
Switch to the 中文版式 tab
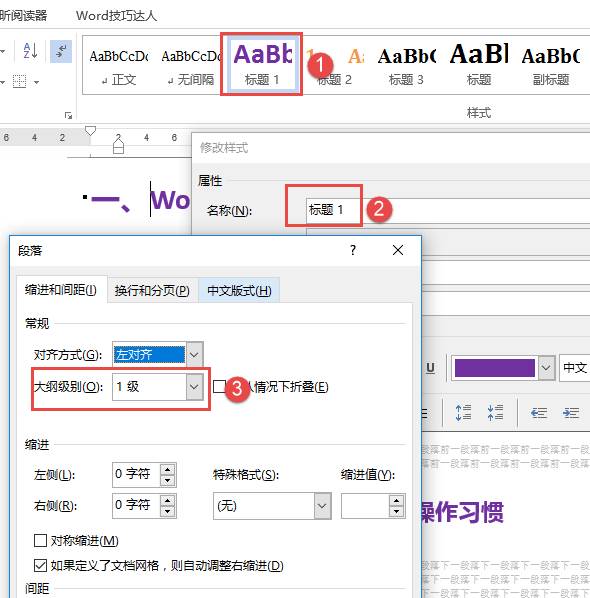(x=239, y=291)
